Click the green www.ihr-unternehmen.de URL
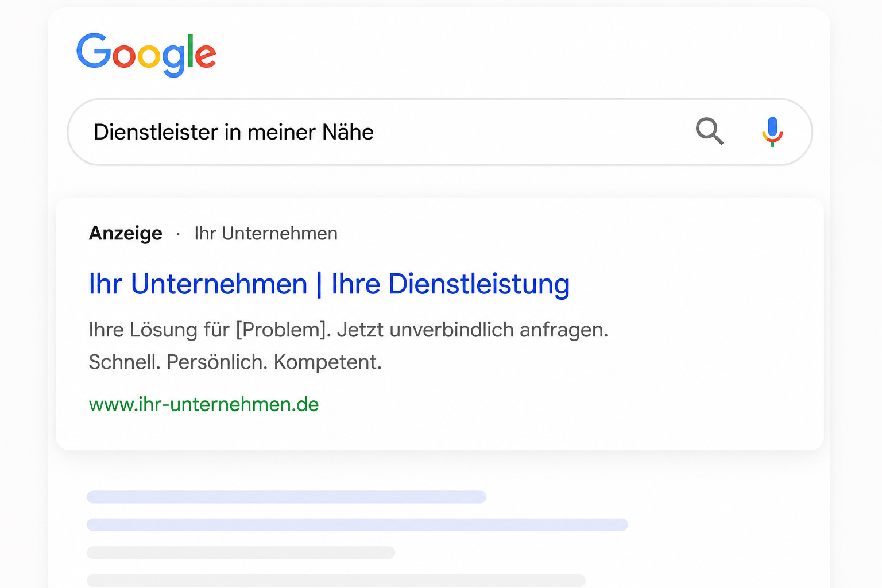 (204, 404)
